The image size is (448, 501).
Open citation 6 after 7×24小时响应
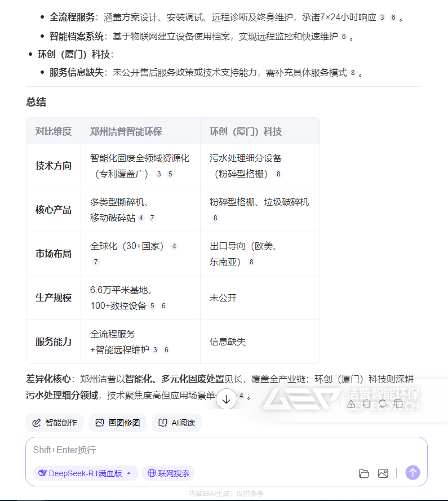tap(393, 17)
